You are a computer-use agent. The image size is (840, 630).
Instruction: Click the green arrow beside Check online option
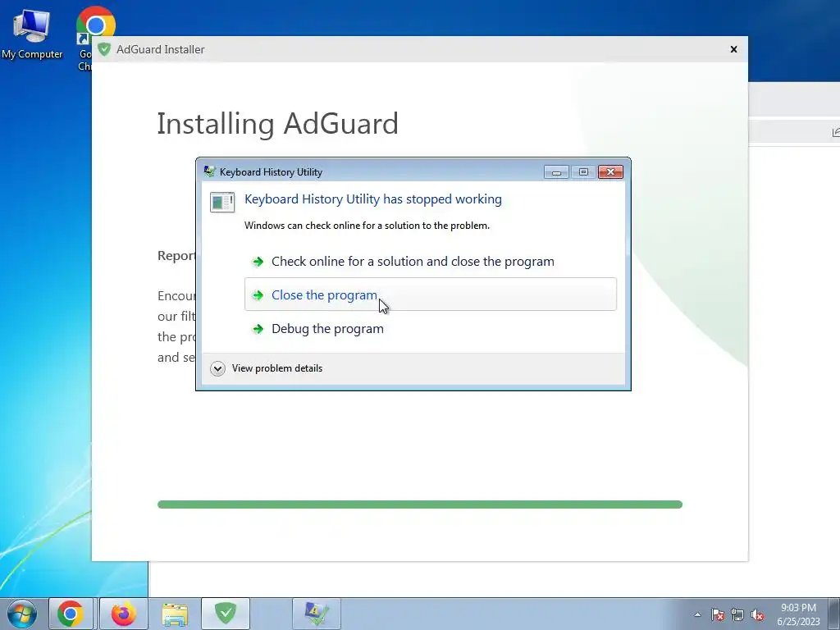tap(258, 262)
